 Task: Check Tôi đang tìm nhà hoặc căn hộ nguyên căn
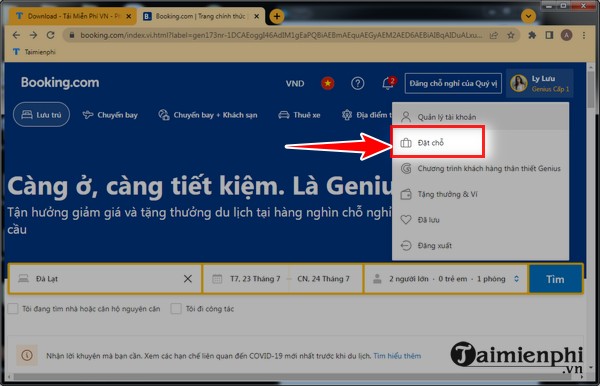(13, 309)
